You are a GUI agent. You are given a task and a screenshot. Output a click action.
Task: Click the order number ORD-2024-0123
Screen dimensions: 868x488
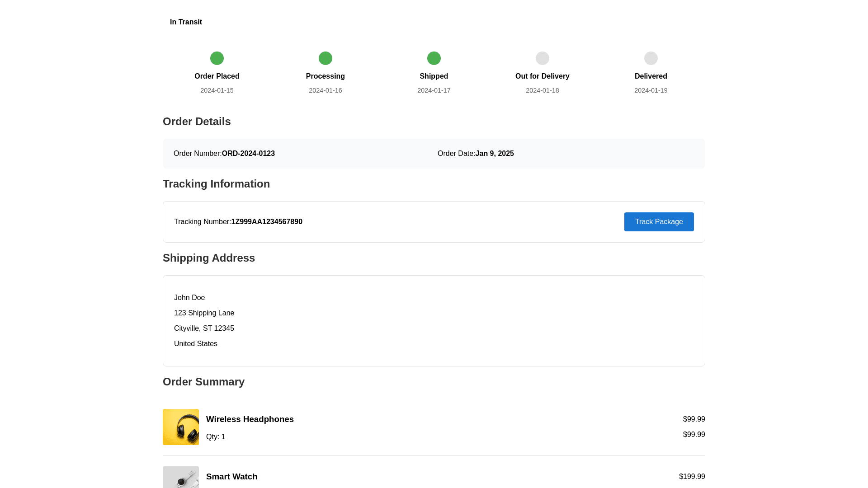pyautogui.click(x=248, y=154)
